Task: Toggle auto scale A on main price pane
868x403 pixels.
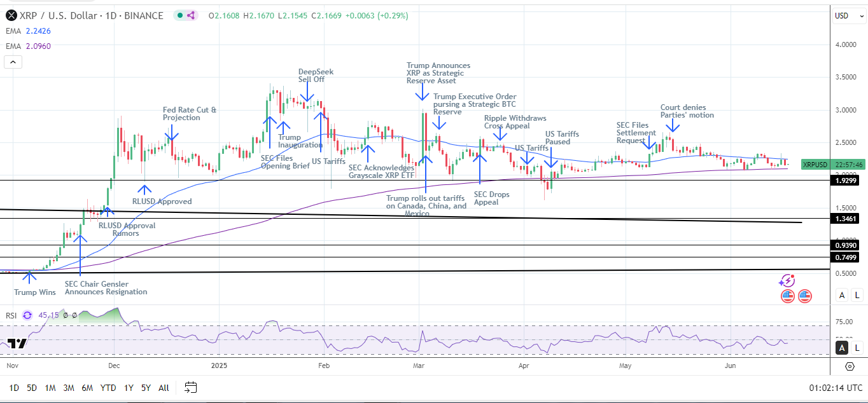Action: pyautogui.click(x=842, y=295)
